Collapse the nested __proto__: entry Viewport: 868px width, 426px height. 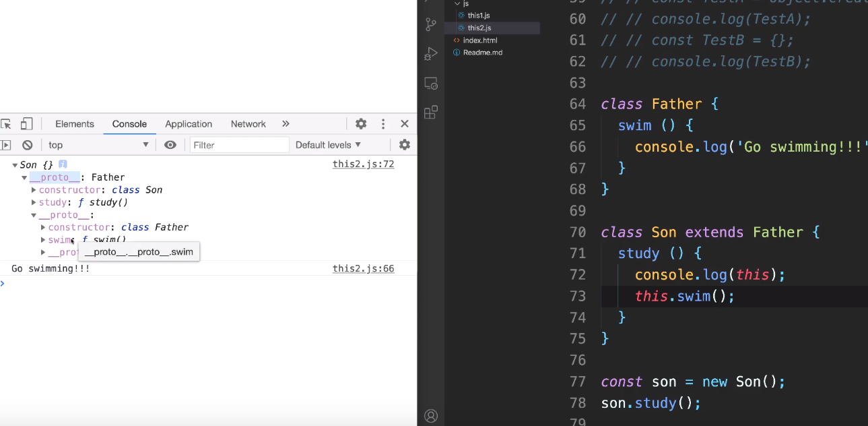coord(34,216)
